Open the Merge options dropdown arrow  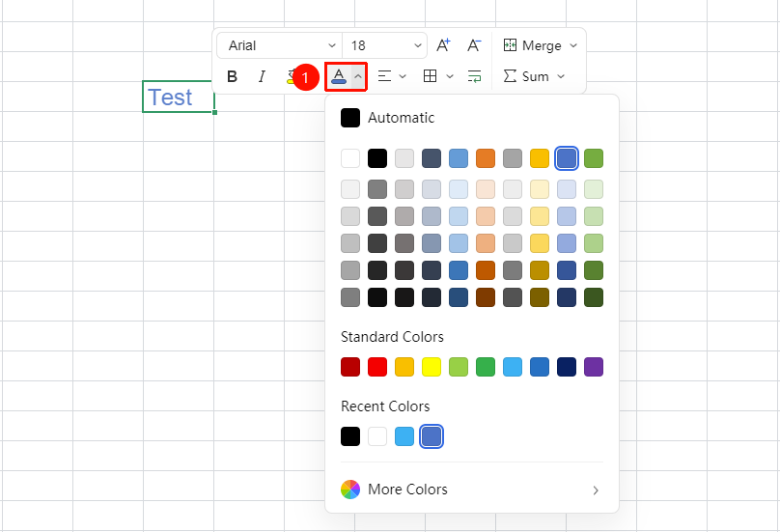click(573, 45)
